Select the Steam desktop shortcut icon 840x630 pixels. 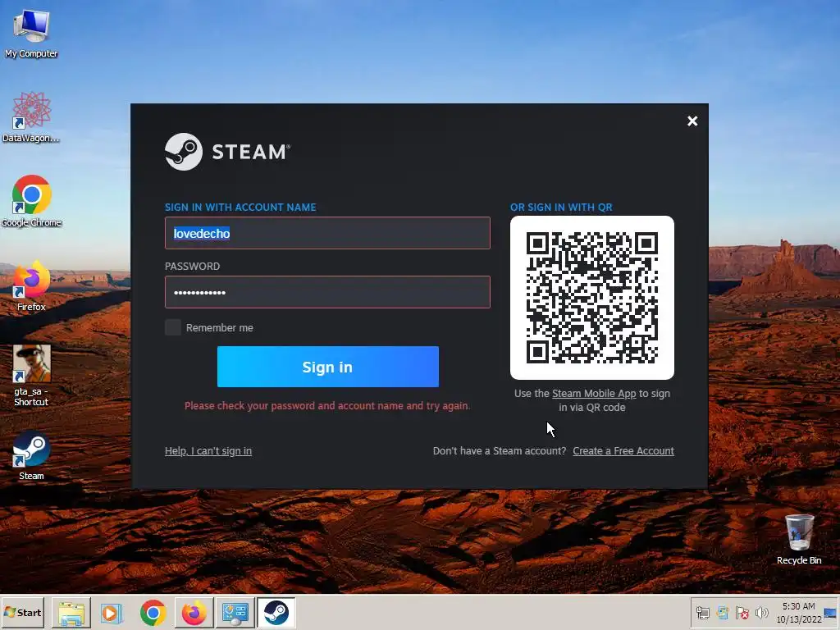click(31, 455)
